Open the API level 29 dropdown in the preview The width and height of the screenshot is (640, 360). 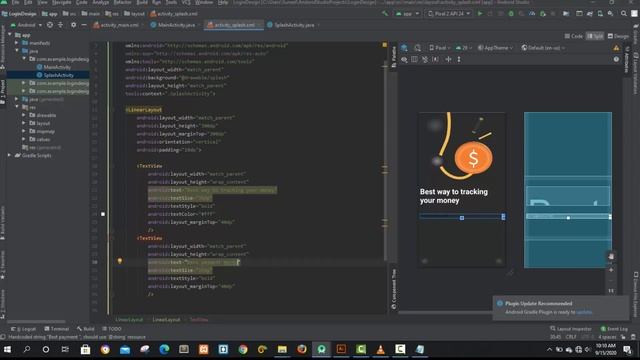464,48
